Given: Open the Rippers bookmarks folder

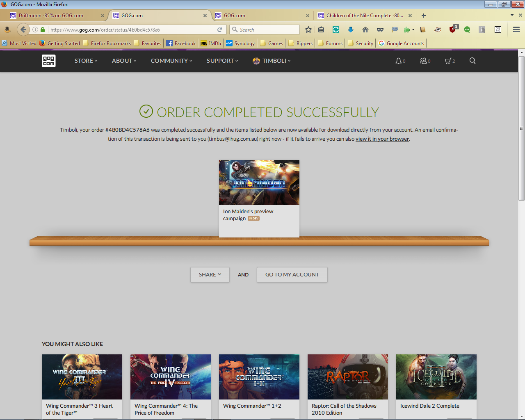Looking at the screenshot, I should pos(300,43).
